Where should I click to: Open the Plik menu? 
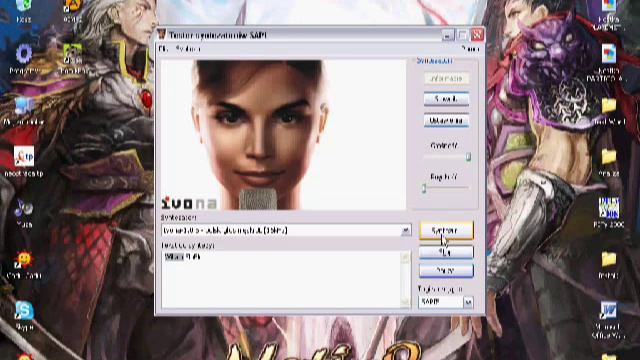pos(163,49)
